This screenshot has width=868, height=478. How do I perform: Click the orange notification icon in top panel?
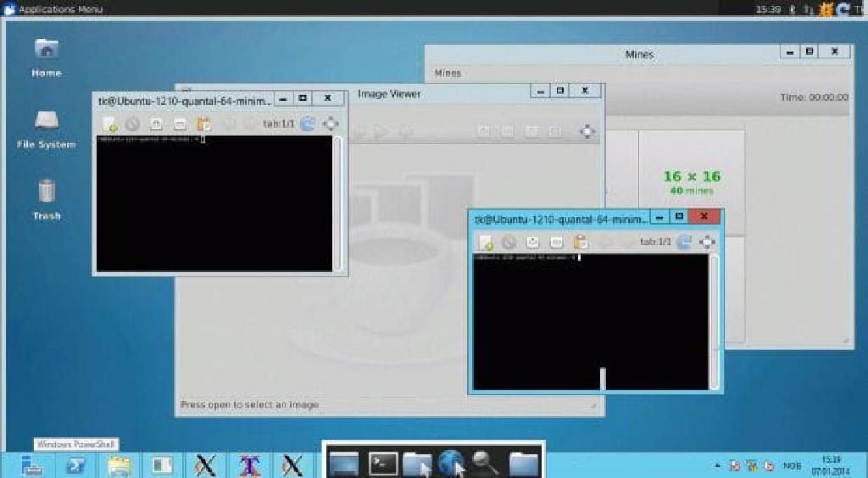pyautogui.click(x=826, y=8)
